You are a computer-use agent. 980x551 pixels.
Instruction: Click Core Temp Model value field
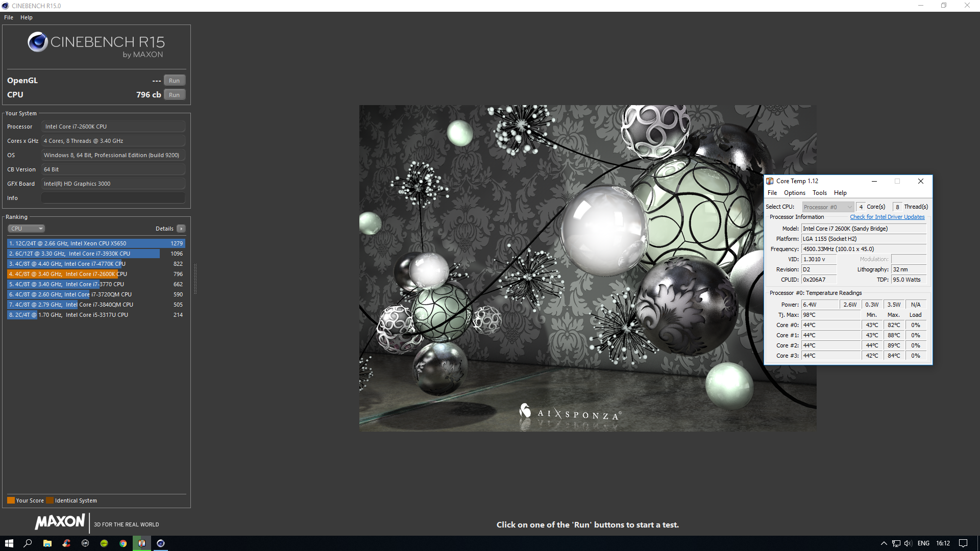864,229
